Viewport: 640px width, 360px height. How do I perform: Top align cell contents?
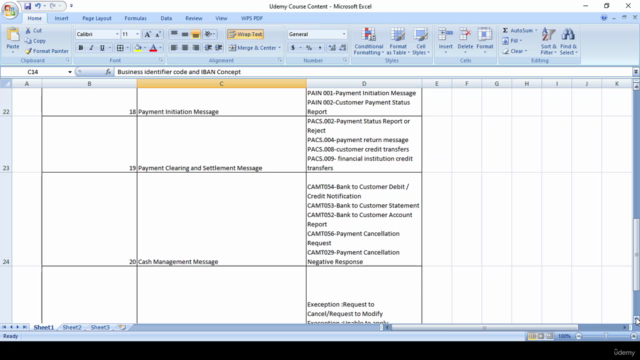[174, 34]
